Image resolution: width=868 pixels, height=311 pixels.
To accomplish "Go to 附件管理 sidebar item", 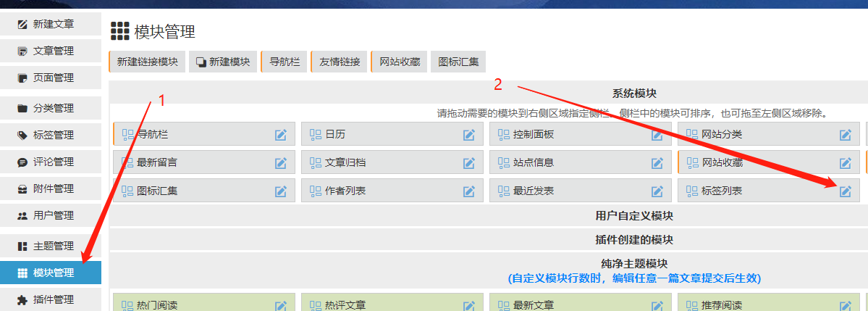I will point(51,188).
